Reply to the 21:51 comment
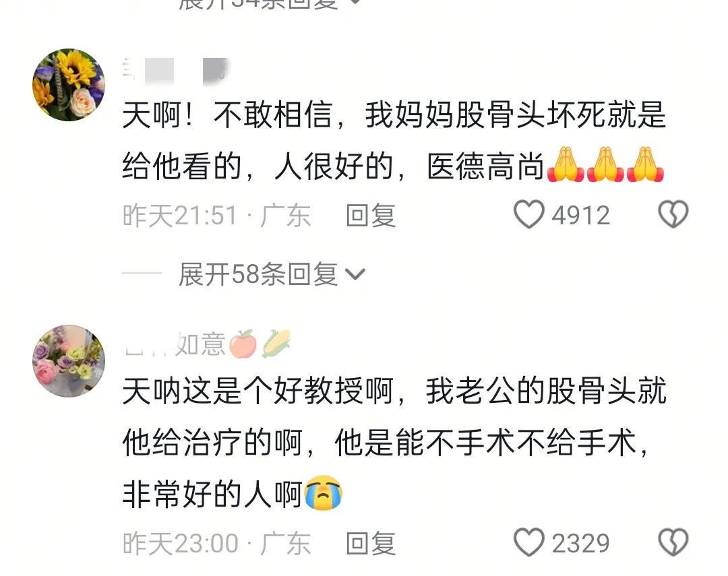Image resolution: width=728 pixels, height=576 pixels. tap(371, 216)
